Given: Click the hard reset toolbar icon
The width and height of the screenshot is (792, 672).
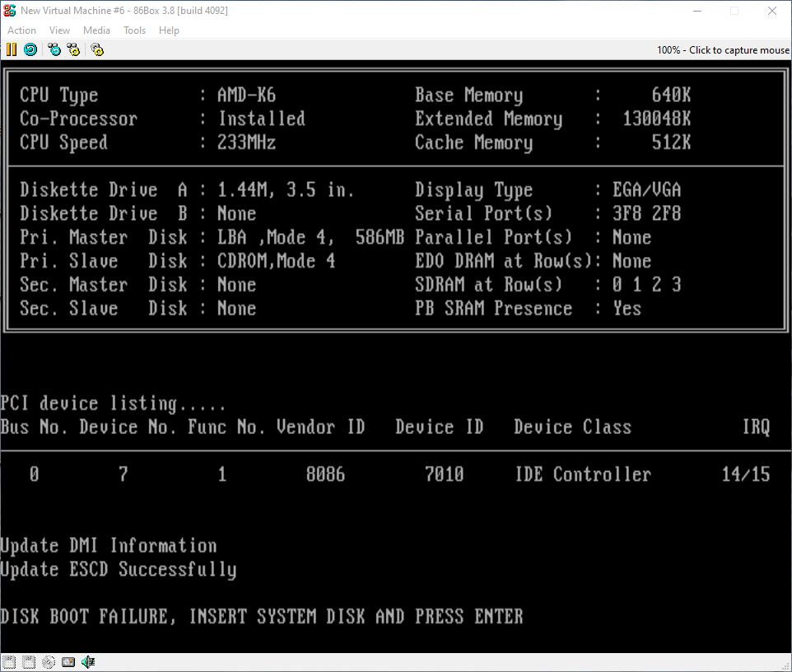Looking at the screenshot, I should pos(30,49).
